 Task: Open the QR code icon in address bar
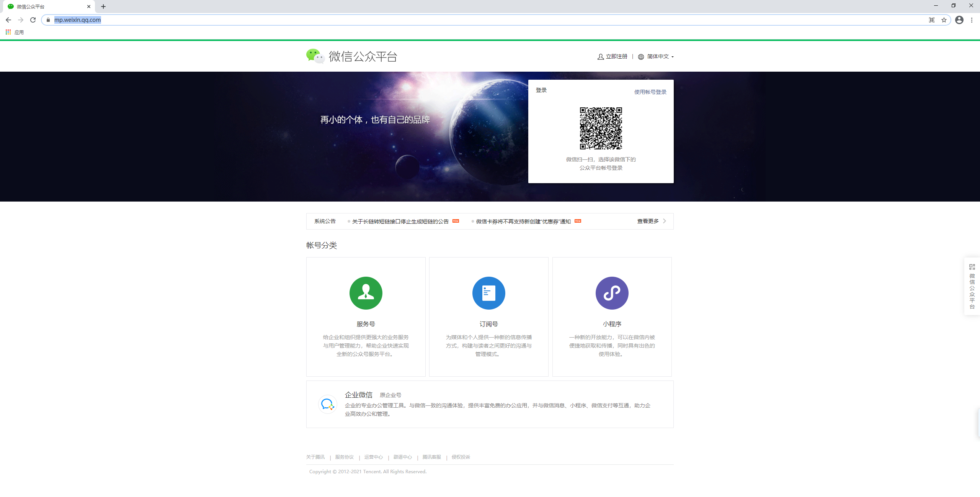pyautogui.click(x=932, y=20)
